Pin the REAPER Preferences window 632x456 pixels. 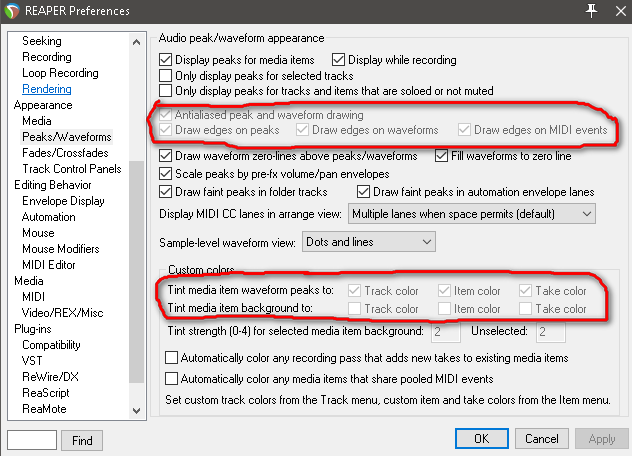591,11
